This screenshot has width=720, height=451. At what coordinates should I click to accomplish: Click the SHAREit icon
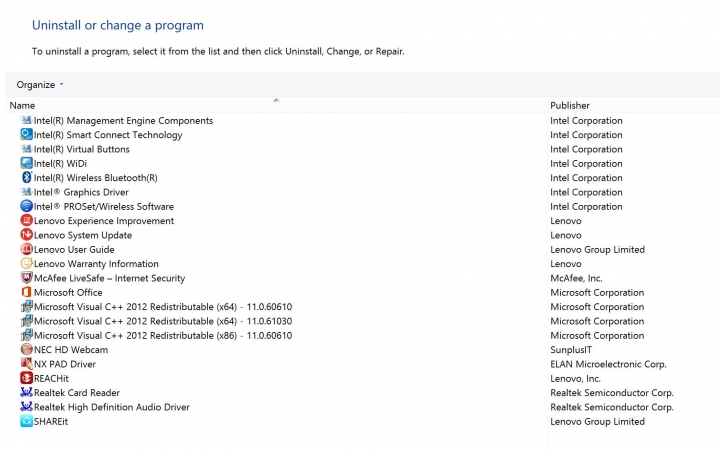(x=26, y=421)
